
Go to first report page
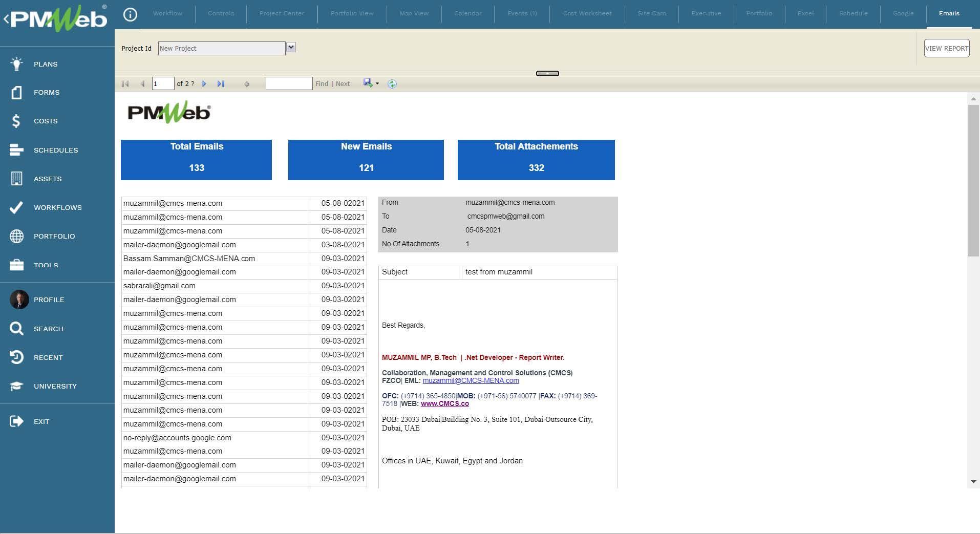pyautogui.click(x=125, y=83)
